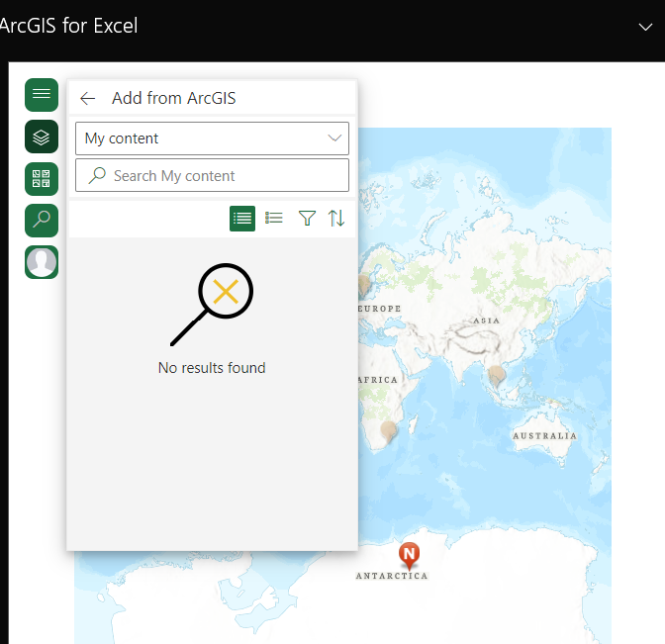The width and height of the screenshot is (665, 644).
Task: Open the user profile avatar
Action: (x=42, y=262)
